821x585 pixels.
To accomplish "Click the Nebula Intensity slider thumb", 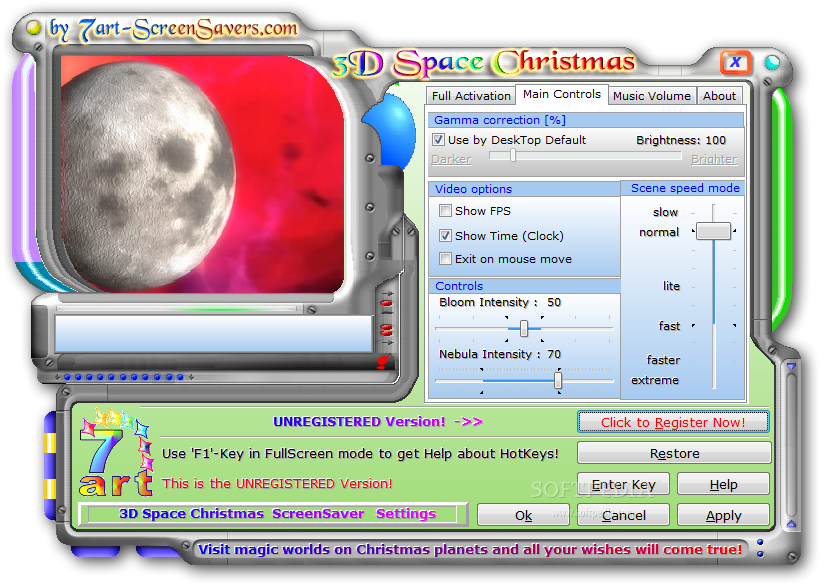I will [558, 381].
